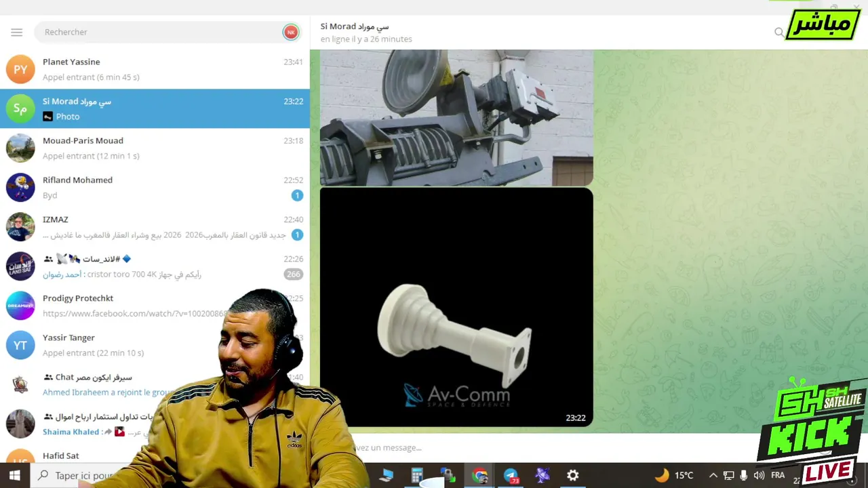Click the Si Morad green avatar
Screen dimensions: 868x488
click(x=20, y=108)
